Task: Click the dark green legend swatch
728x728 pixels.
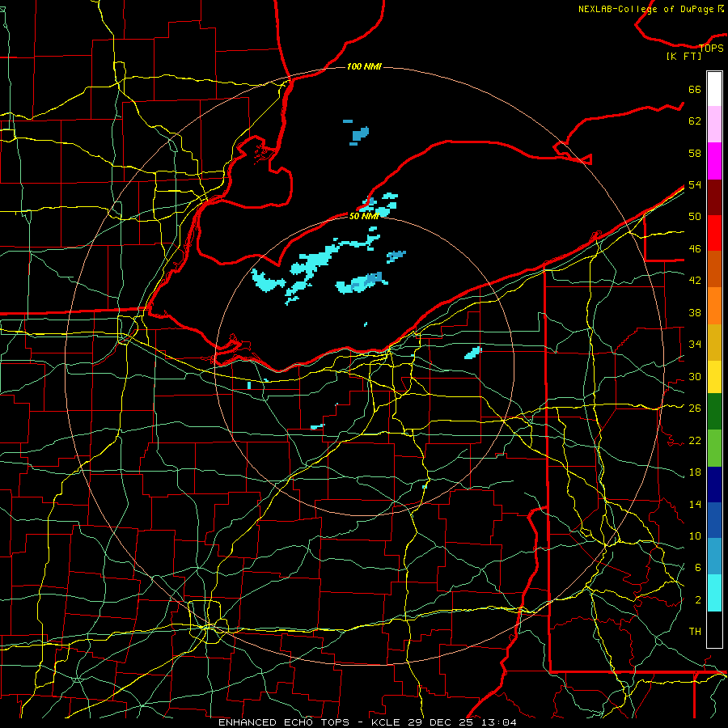Action: (714, 412)
